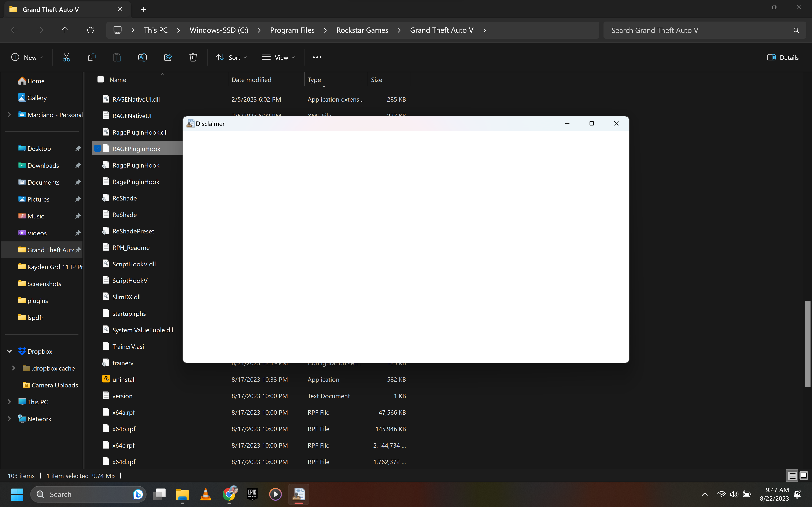
Task: Collapse the Dropbox tree node
Action: point(9,351)
